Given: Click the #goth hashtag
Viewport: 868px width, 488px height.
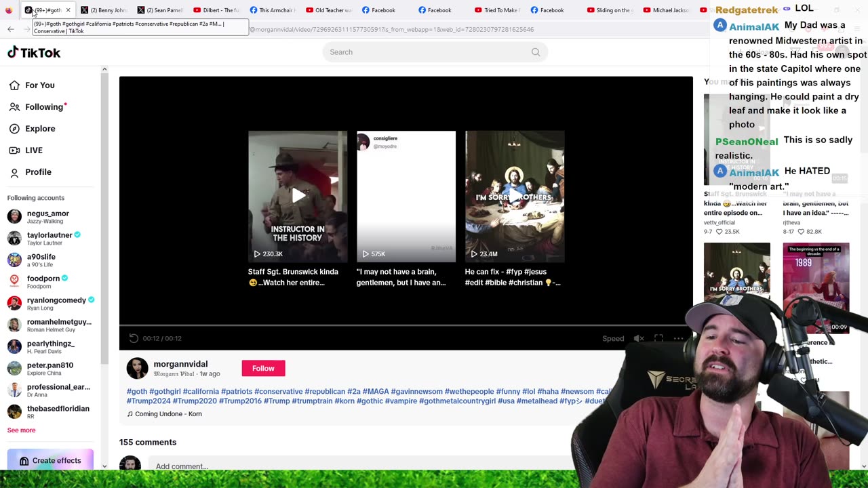Looking at the screenshot, I should coord(137,391).
